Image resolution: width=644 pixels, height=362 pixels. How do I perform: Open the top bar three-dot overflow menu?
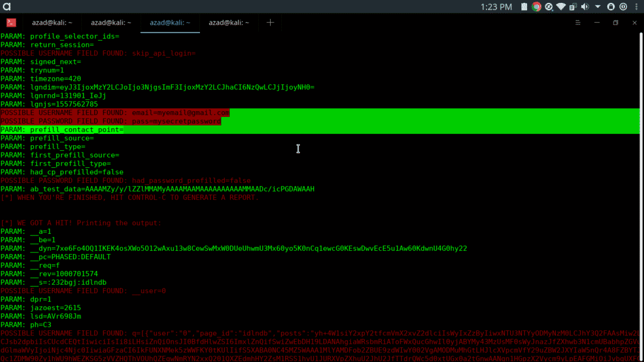coord(636,7)
